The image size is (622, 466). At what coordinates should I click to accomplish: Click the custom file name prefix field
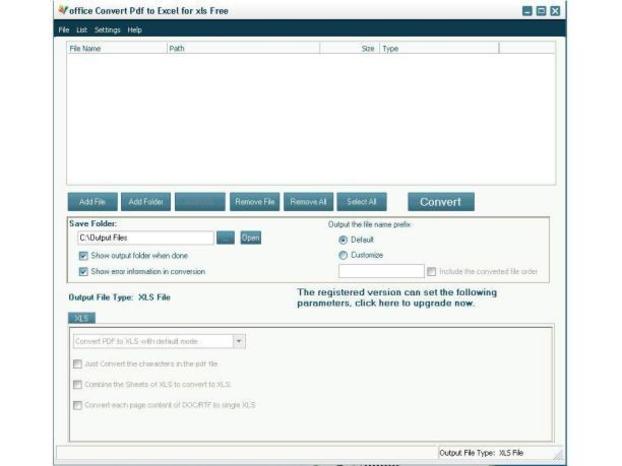(x=381, y=271)
